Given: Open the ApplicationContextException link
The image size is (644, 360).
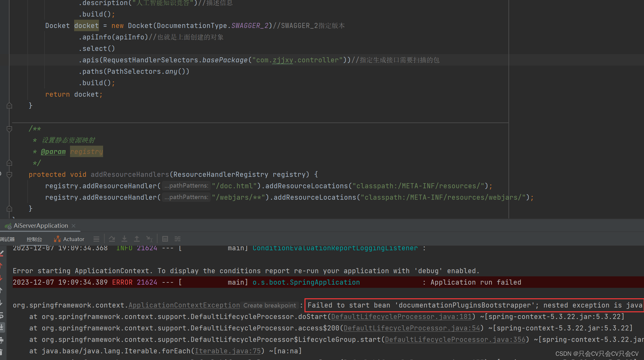Looking at the screenshot, I should coord(184,305).
